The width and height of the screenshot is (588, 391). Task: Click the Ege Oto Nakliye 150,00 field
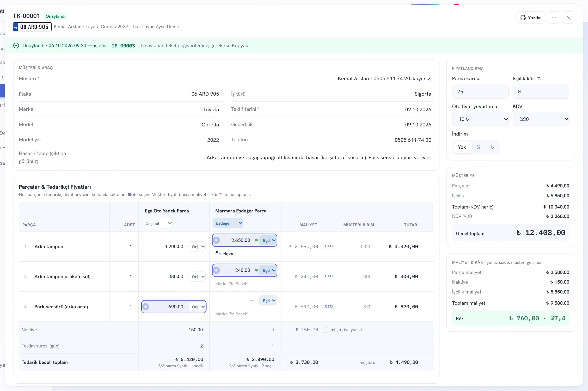pyautogui.click(x=174, y=330)
